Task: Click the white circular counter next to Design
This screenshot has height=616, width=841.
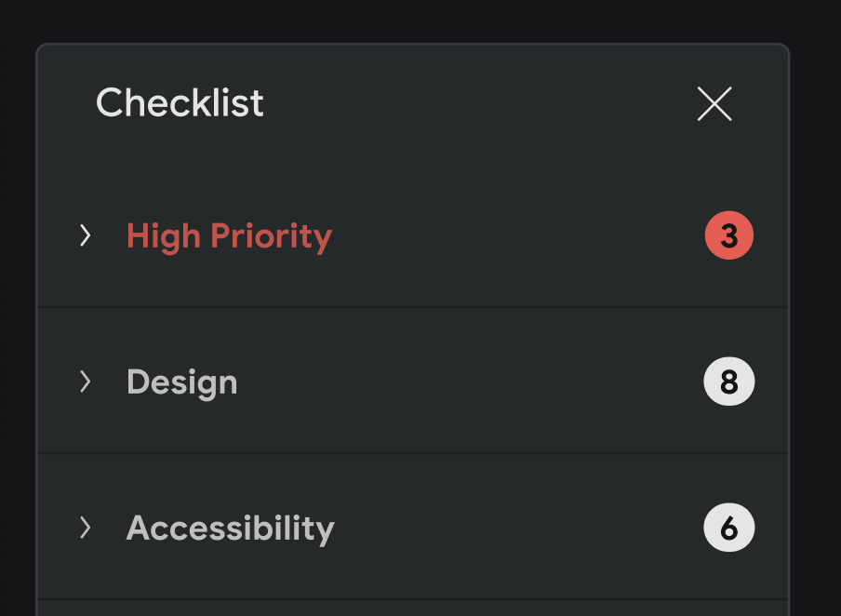Action: click(728, 382)
